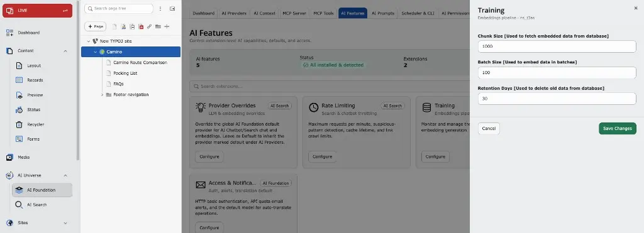The image size is (644, 233).
Task: Click the Access & Notifications envelope icon
Action: click(x=201, y=185)
